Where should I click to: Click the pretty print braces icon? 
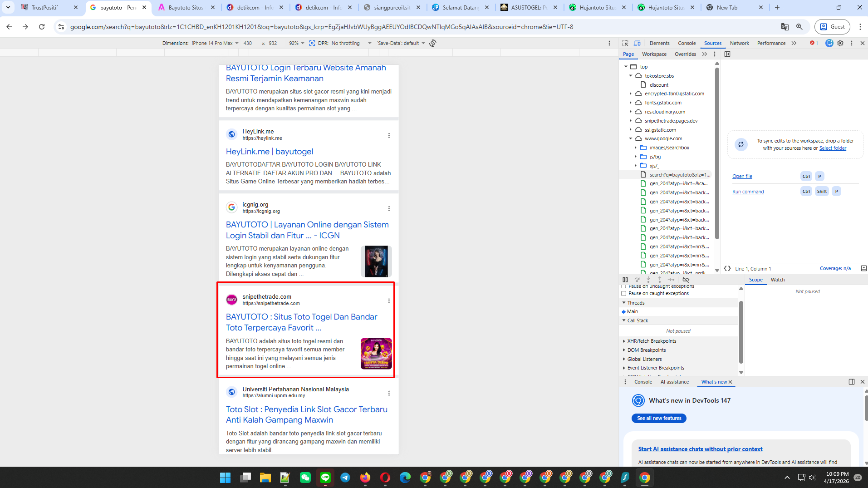727,268
